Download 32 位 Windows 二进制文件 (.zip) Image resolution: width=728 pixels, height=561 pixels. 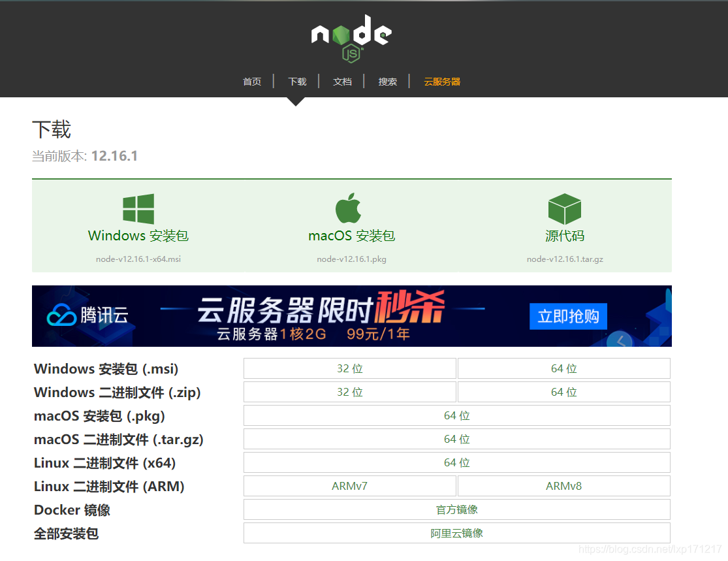click(349, 392)
